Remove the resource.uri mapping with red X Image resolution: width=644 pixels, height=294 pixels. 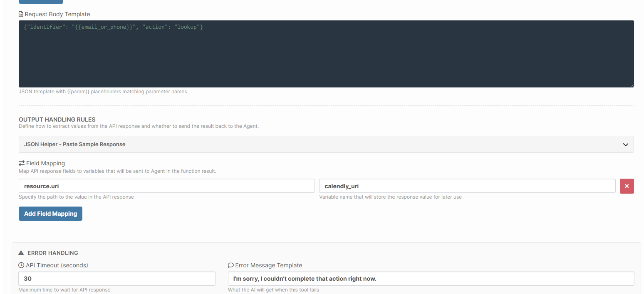tap(627, 186)
